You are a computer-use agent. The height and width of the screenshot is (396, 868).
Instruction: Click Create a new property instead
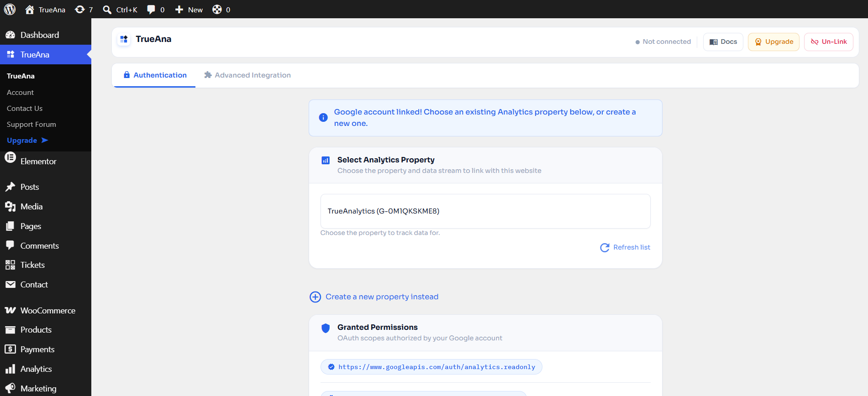[382, 297]
